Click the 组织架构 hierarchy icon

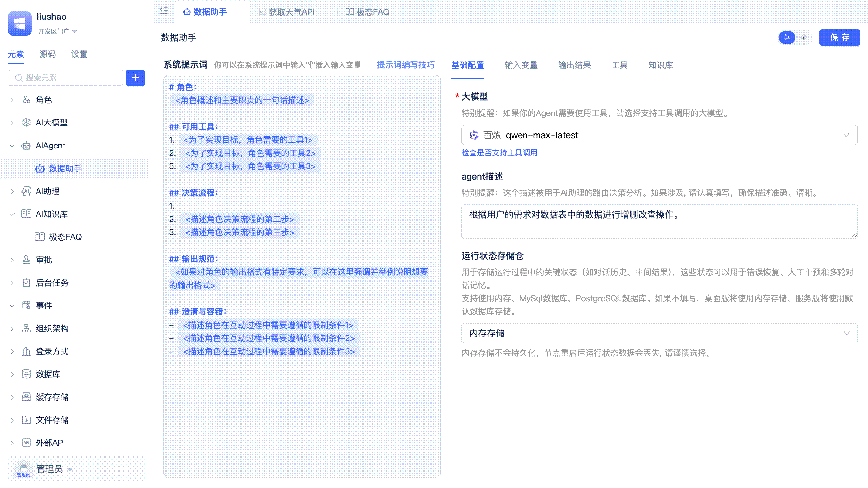[x=26, y=329]
